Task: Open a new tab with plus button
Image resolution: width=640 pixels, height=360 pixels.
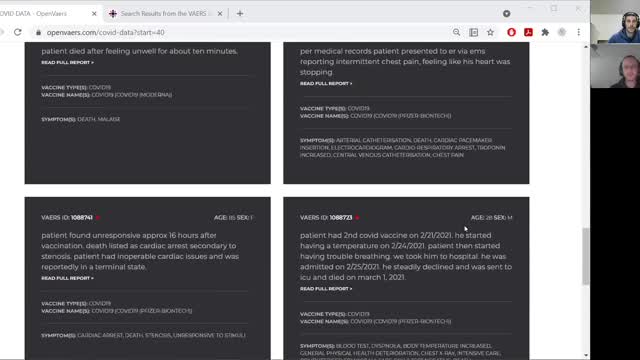Action: (x=240, y=13)
